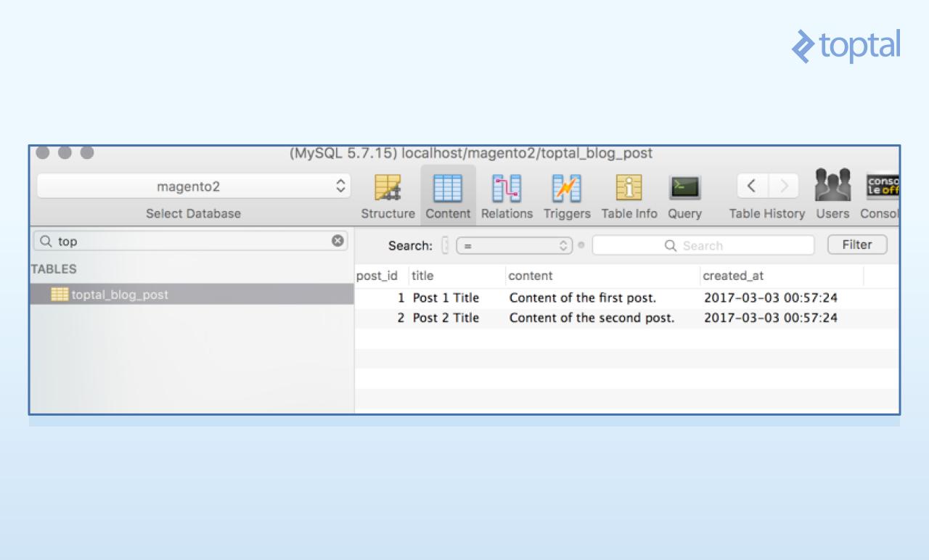
Task: Select the toptal_blog_post table
Action: pyautogui.click(x=120, y=295)
